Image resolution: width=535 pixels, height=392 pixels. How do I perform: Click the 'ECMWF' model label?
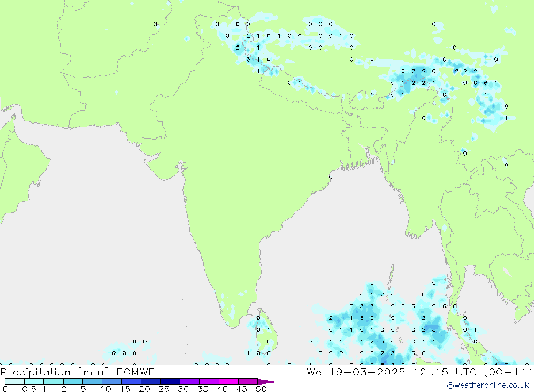pos(135,372)
